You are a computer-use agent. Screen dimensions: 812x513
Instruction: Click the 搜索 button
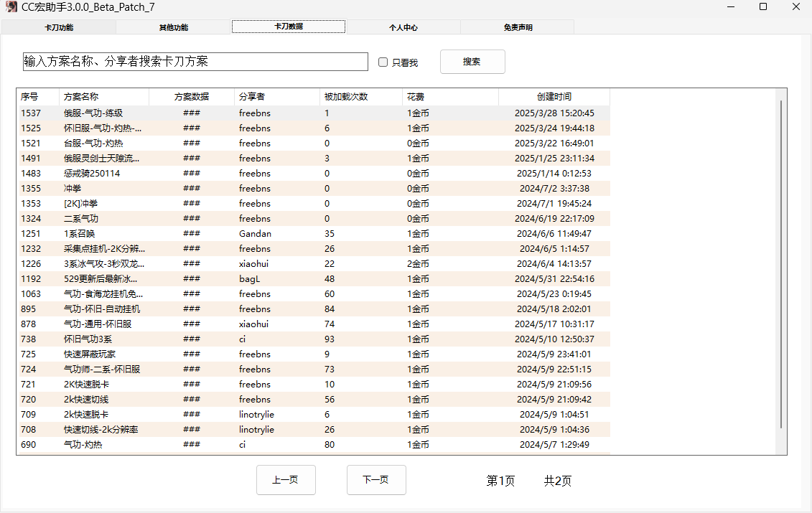(472, 62)
